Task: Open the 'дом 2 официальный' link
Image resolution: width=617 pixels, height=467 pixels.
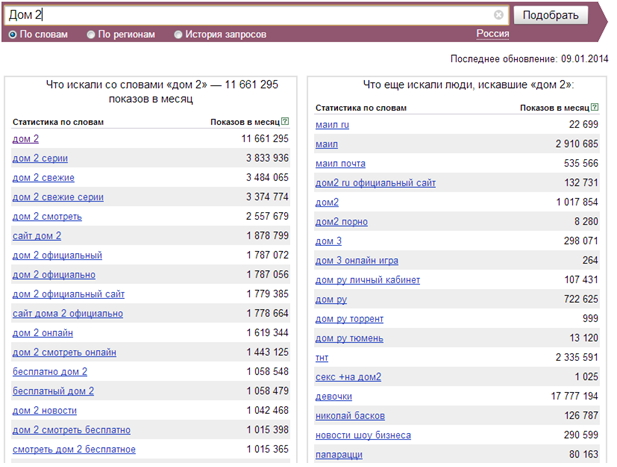Action: click(x=57, y=255)
